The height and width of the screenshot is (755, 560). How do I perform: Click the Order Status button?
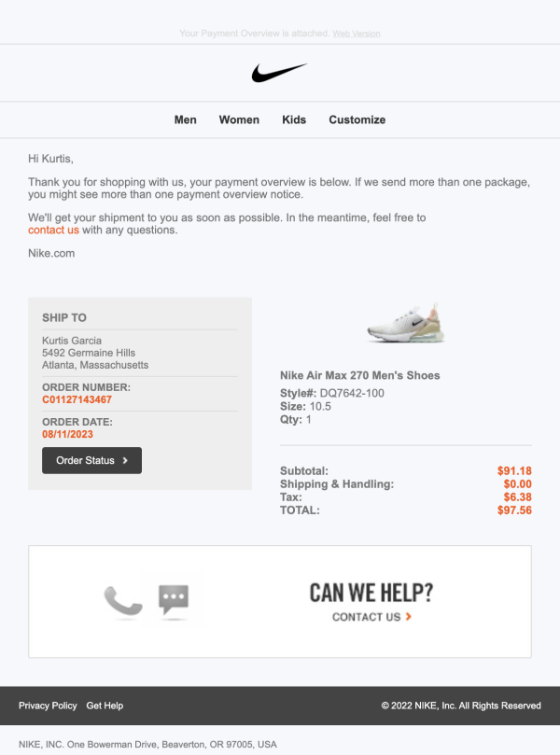[x=91, y=460]
